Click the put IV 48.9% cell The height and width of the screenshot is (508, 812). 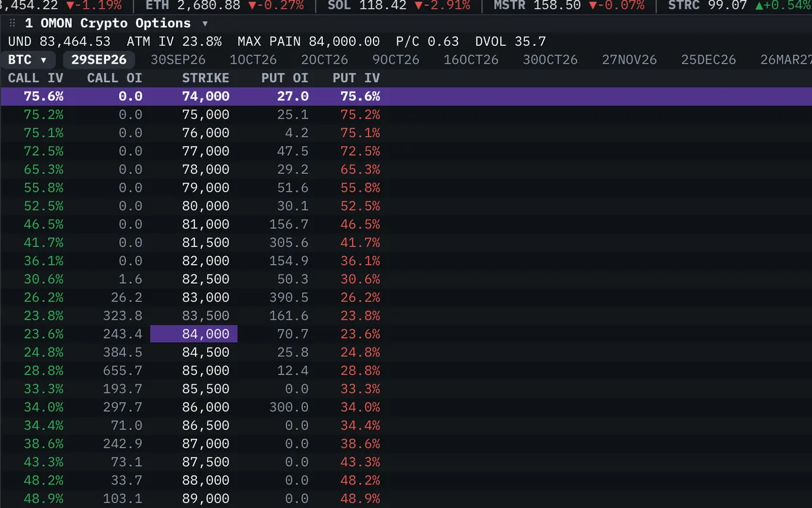(x=361, y=499)
